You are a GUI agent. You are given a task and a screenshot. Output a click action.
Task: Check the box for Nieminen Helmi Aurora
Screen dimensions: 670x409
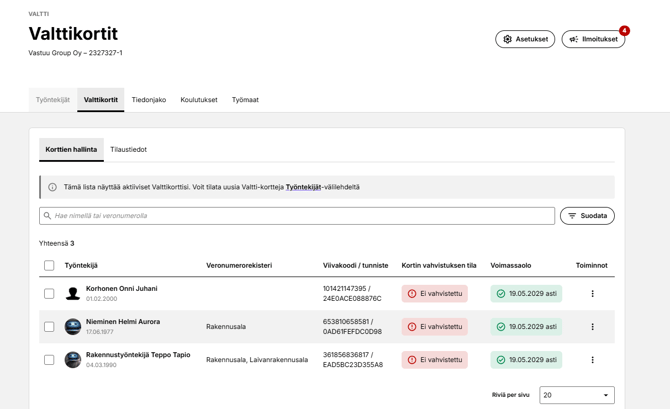(49, 327)
